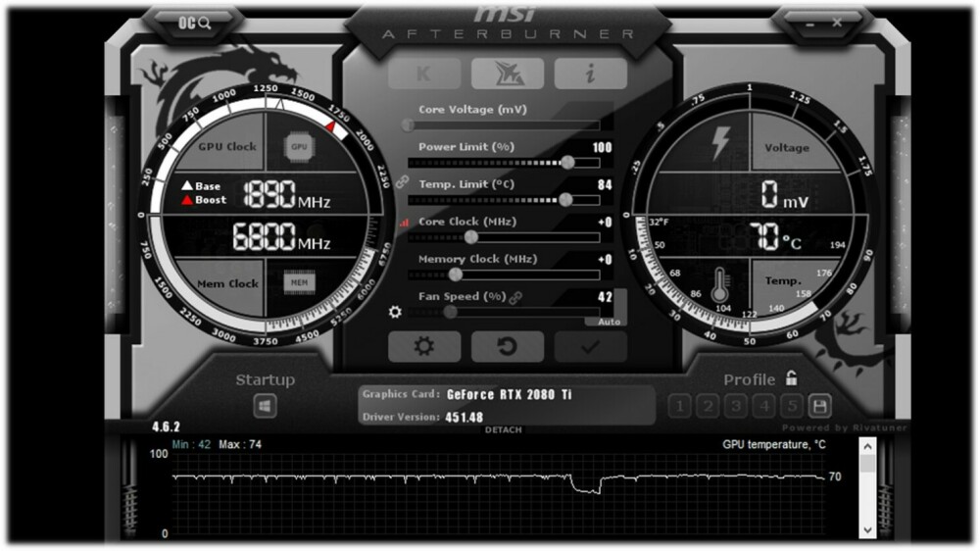Toggle fan speed Auto mode
Image resolution: width=980 pixels, height=551 pixels.
(609, 322)
